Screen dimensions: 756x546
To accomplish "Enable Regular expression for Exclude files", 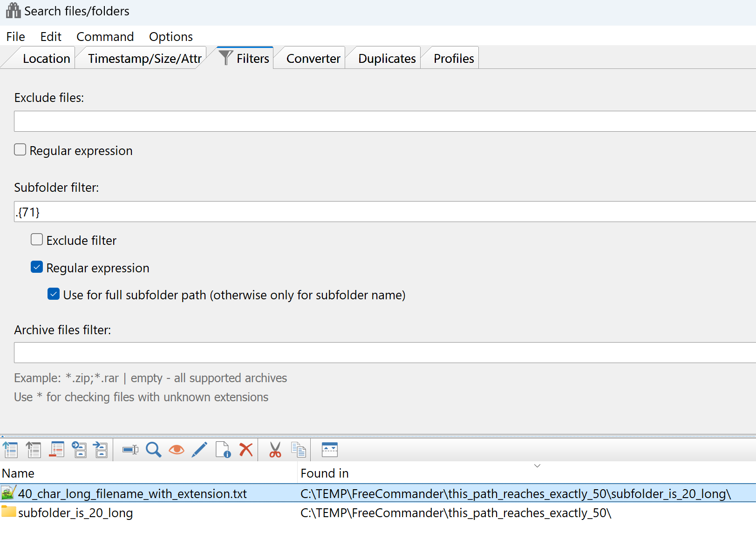I will click(20, 150).
